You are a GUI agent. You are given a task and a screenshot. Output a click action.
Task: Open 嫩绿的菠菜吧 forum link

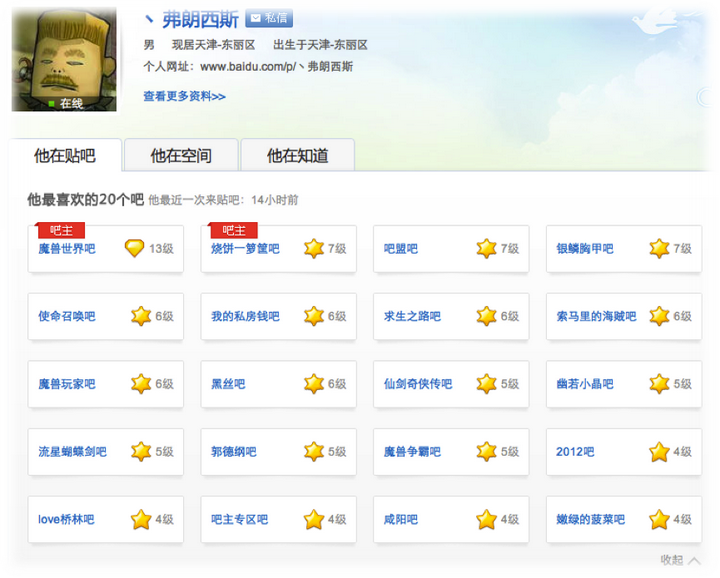click(591, 519)
